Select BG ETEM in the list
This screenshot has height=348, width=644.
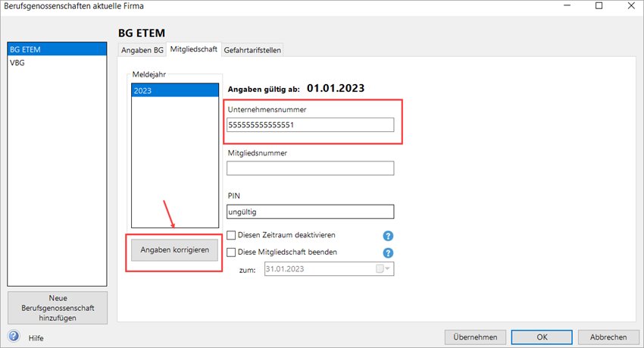click(57, 49)
